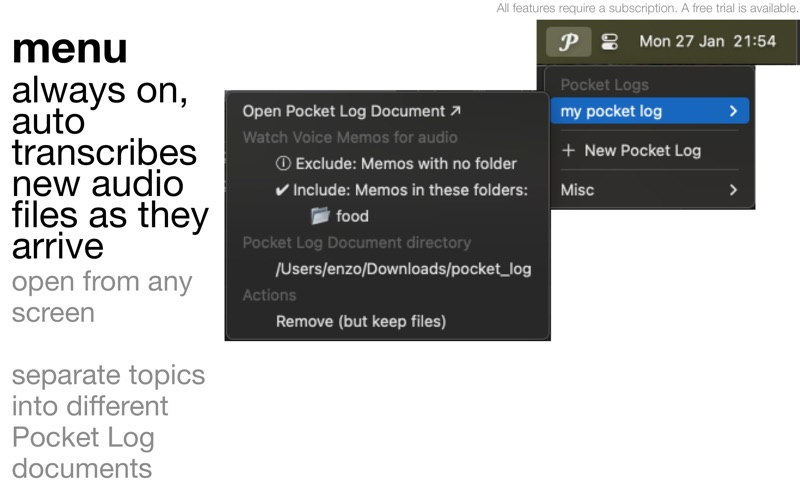Click the 'menu' heading text

69,48
